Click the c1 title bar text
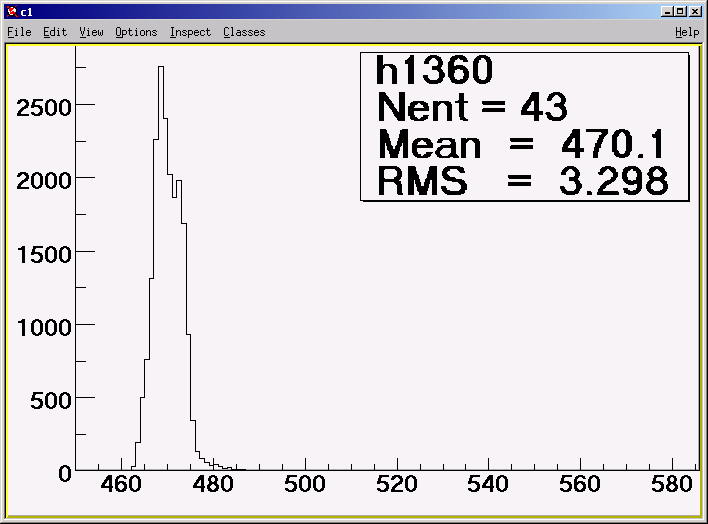The width and height of the screenshot is (708, 524). pos(27,12)
